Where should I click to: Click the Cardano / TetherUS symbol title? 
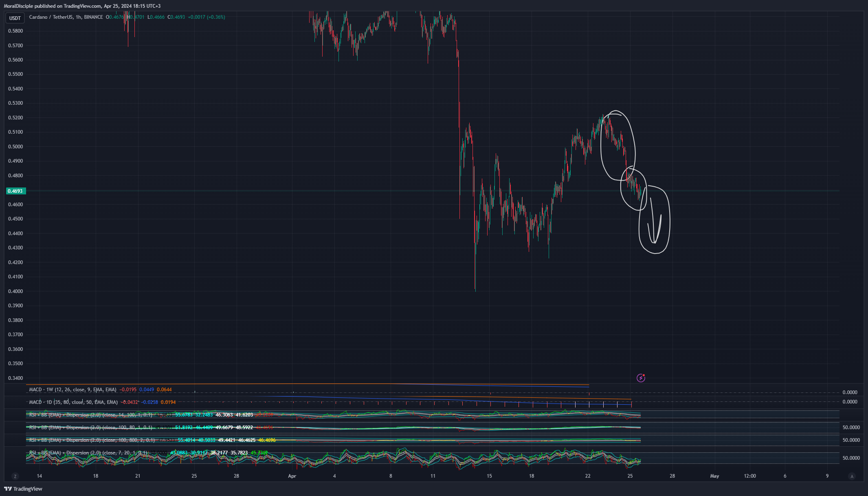point(51,17)
